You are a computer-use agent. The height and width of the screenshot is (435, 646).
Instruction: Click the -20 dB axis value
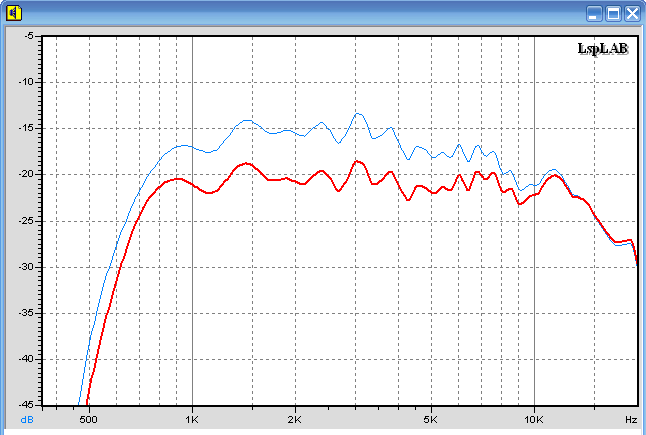(x=26, y=174)
